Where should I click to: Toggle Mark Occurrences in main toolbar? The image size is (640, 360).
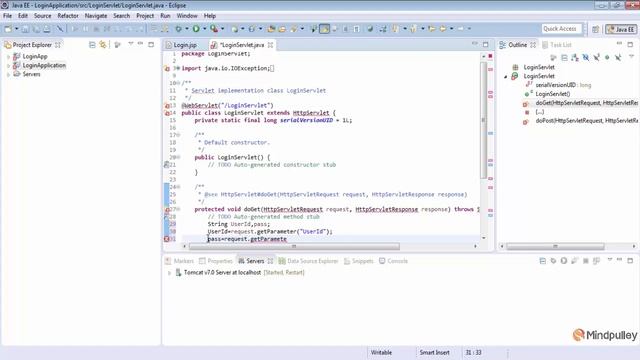324,29
